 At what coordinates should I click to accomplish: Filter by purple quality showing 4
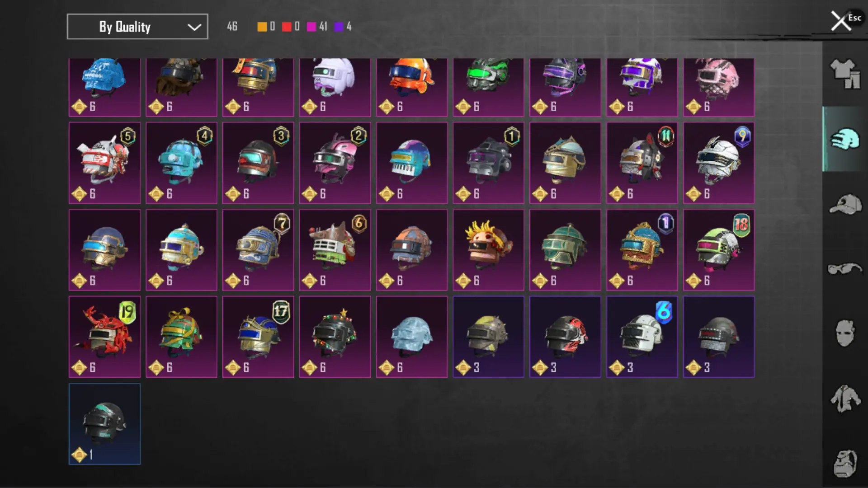[x=343, y=27]
